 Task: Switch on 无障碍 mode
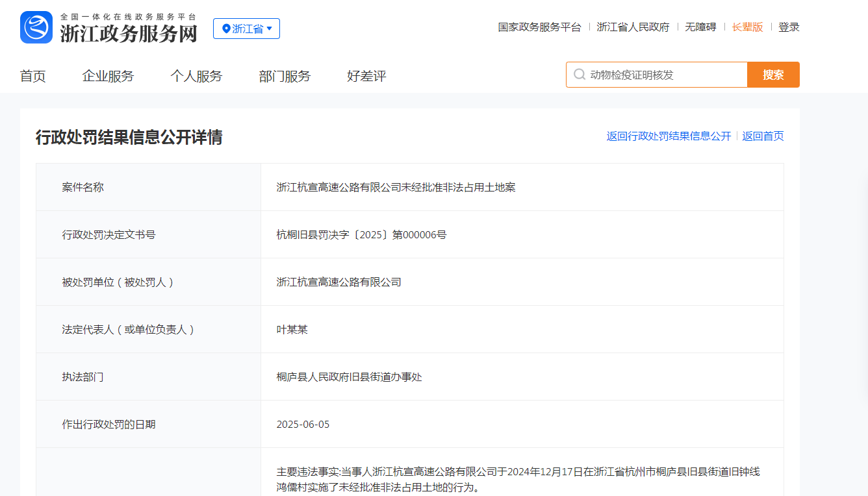click(x=700, y=27)
